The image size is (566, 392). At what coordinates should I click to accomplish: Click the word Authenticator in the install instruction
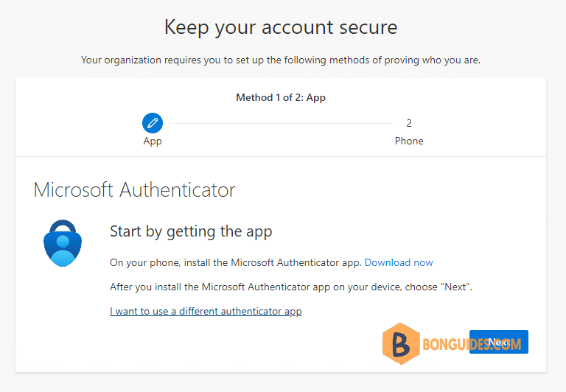pos(308,262)
